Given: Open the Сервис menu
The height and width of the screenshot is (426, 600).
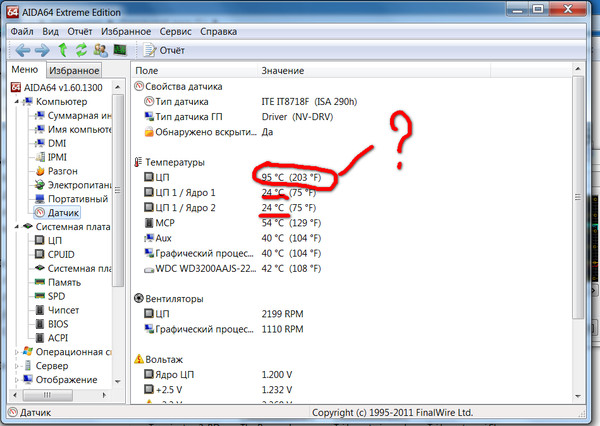Looking at the screenshot, I should [175, 31].
